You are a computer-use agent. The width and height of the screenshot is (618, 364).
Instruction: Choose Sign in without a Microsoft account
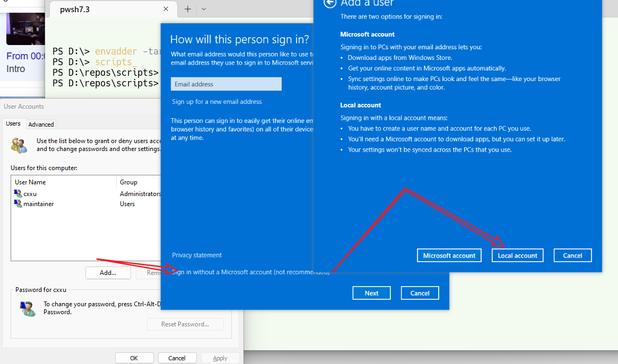[251, 272]
